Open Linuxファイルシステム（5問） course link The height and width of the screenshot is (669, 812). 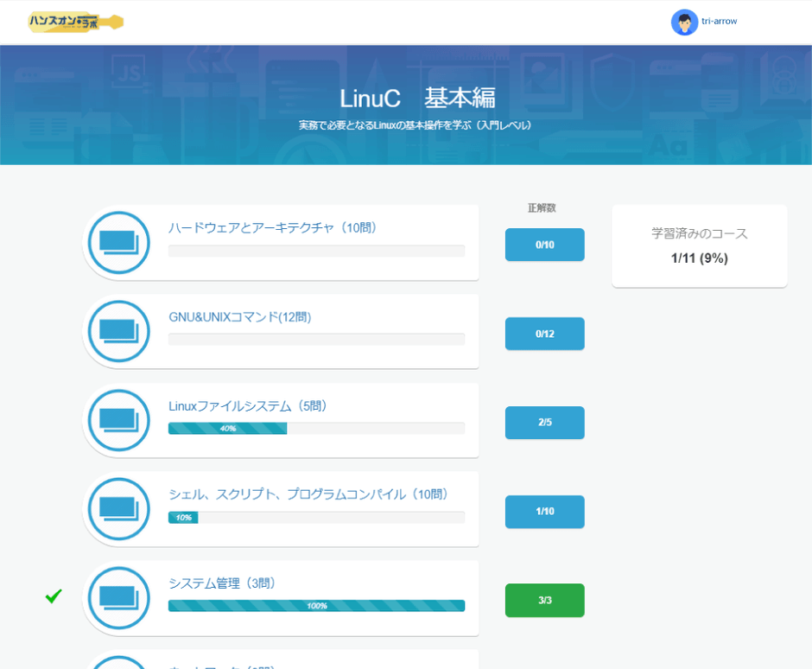pos(247,406)
